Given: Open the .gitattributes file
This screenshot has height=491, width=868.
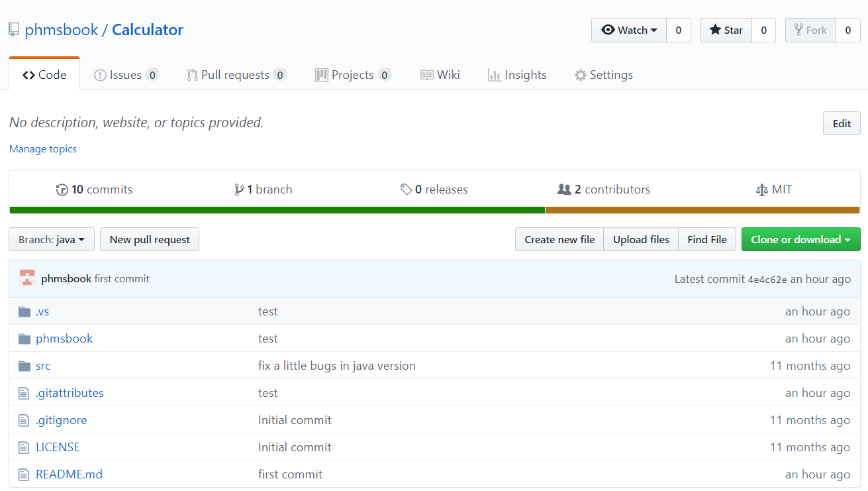Looking at the screenshot, I should click(x=70, y=393).
